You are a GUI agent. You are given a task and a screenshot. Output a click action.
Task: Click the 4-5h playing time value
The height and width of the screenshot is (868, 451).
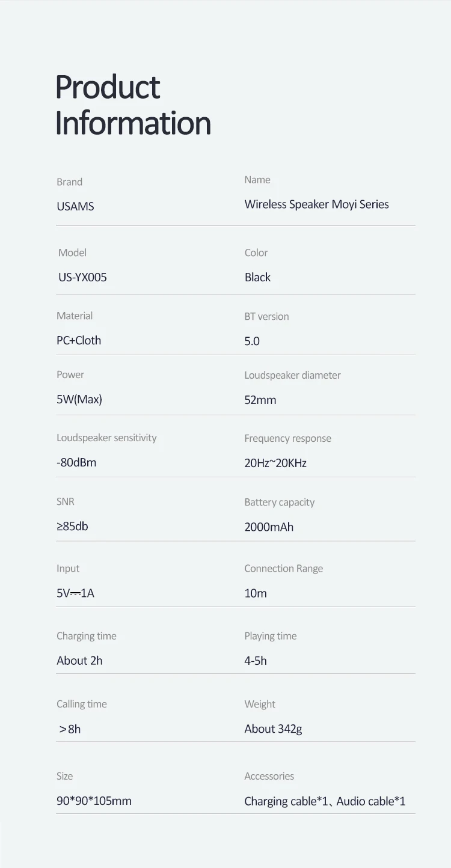[256, 661]
